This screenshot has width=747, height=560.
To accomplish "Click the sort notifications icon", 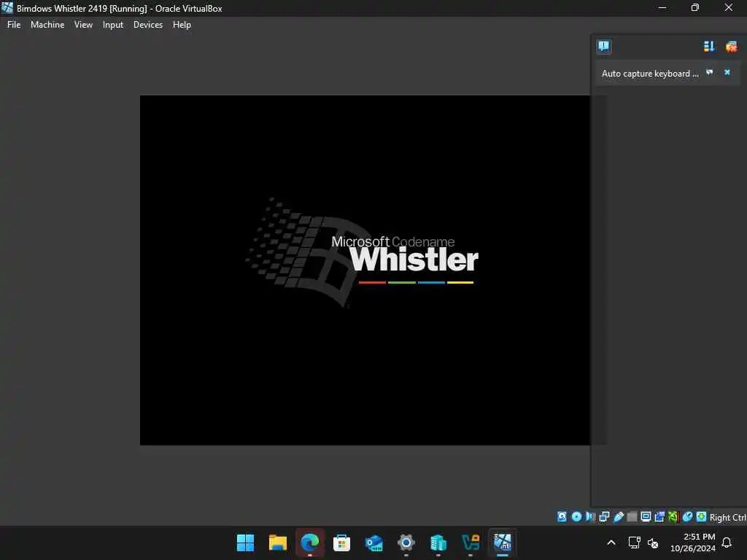I will tap(709, 46).
